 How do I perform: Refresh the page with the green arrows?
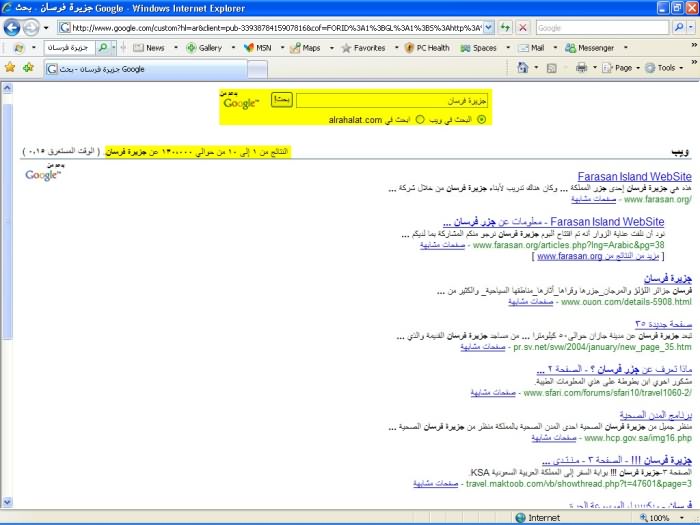pos(505,28)
